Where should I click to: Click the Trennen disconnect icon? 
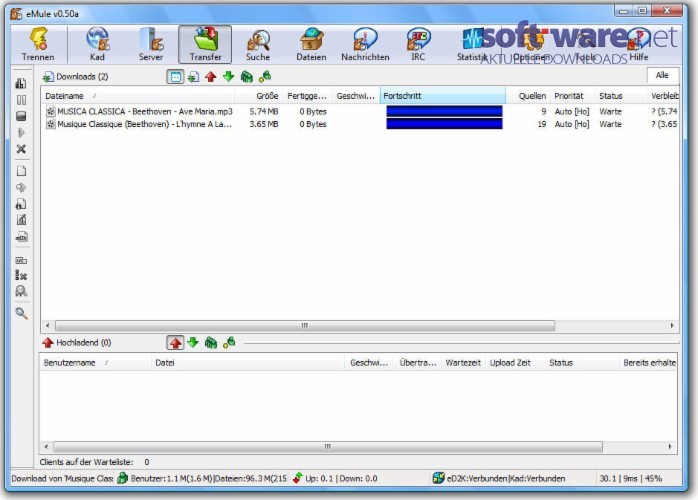pyautogui.click(x=38, y=44)
